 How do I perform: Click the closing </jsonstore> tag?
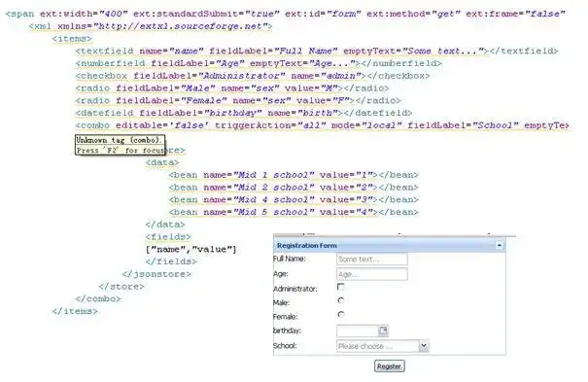(156, 274)
